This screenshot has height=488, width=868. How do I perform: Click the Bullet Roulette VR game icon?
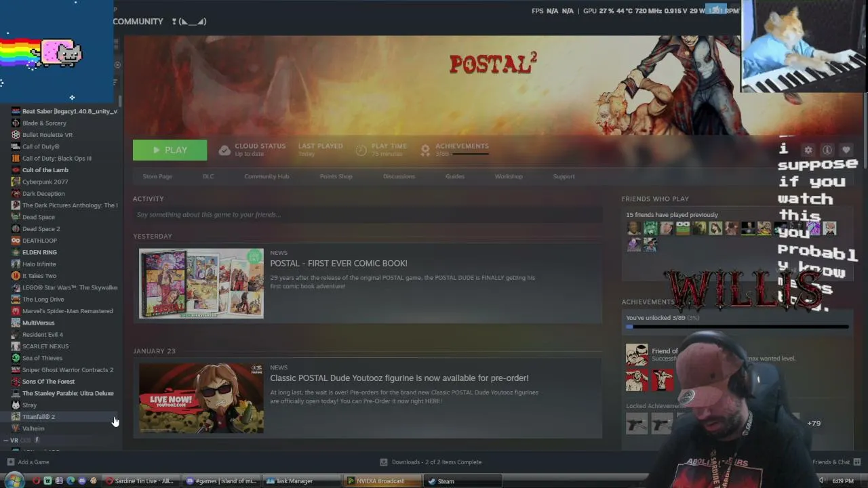click(x=16, y=135)
